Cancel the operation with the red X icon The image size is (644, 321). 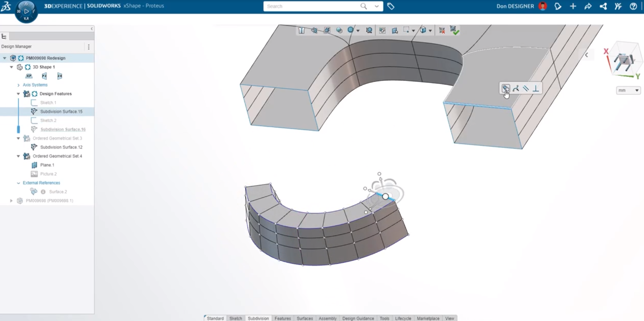[442, 30]
